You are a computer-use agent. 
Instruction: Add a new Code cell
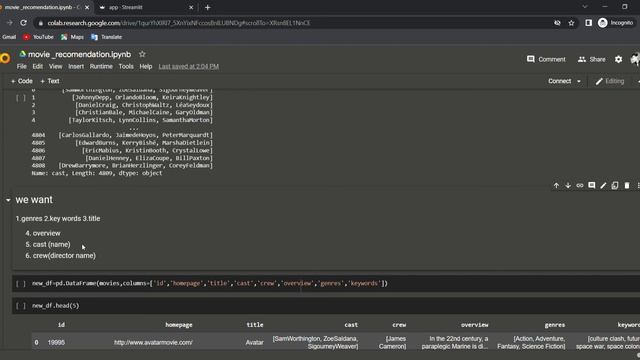tap(22, 81)
